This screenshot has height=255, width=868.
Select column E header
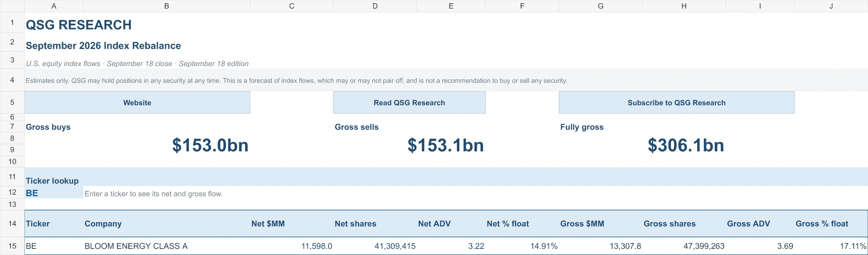point(451,6)
